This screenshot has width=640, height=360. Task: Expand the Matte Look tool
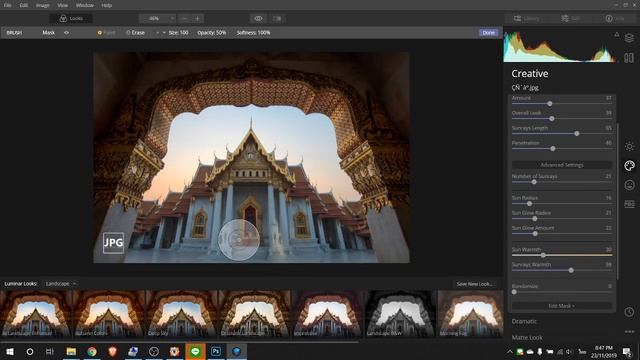[x=527, y=338]
